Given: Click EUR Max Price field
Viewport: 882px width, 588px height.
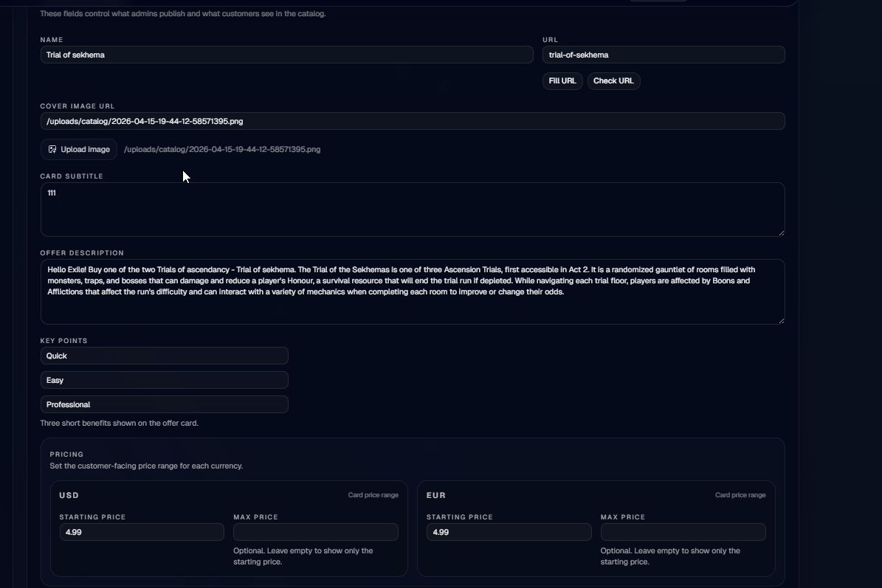Looking at the screenshot, I should [x=683, y=532].
